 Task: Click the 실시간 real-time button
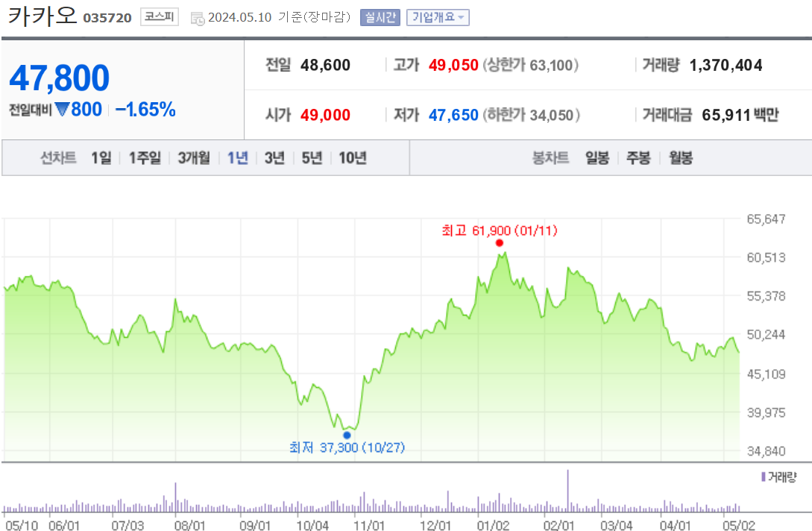coord(380,17)
